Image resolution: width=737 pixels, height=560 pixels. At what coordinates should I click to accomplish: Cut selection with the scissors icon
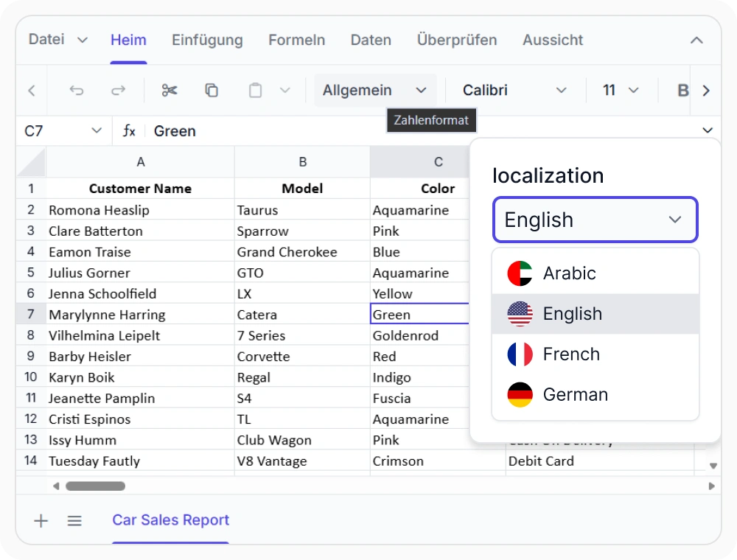tap(170, 90)
